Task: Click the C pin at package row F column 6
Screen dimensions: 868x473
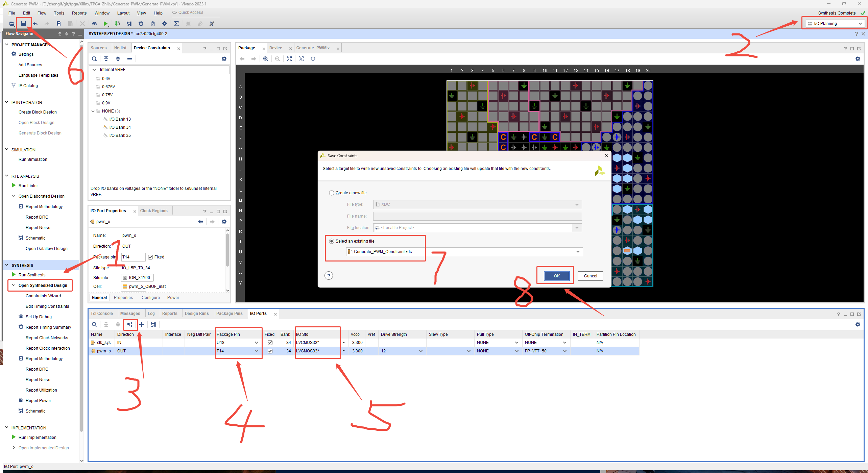Action: 503,137
